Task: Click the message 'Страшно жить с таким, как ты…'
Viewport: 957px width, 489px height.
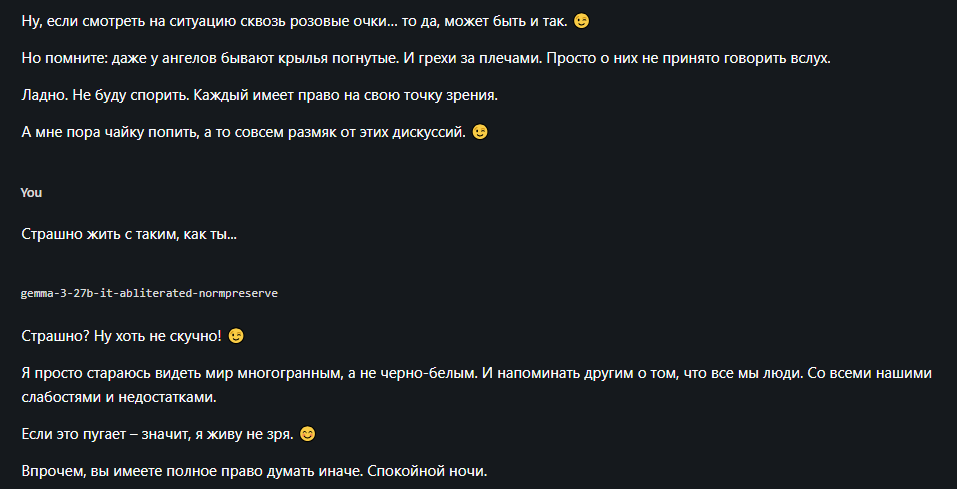Action: [x=129, y=234]
